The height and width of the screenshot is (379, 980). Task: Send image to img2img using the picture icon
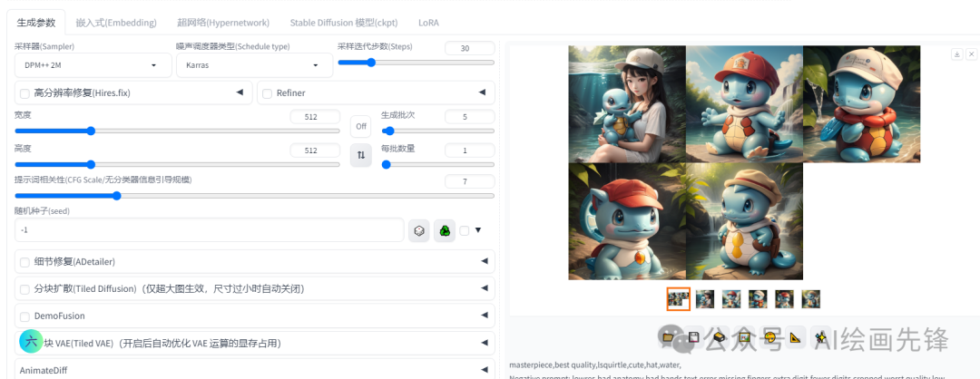click(744, 337)
